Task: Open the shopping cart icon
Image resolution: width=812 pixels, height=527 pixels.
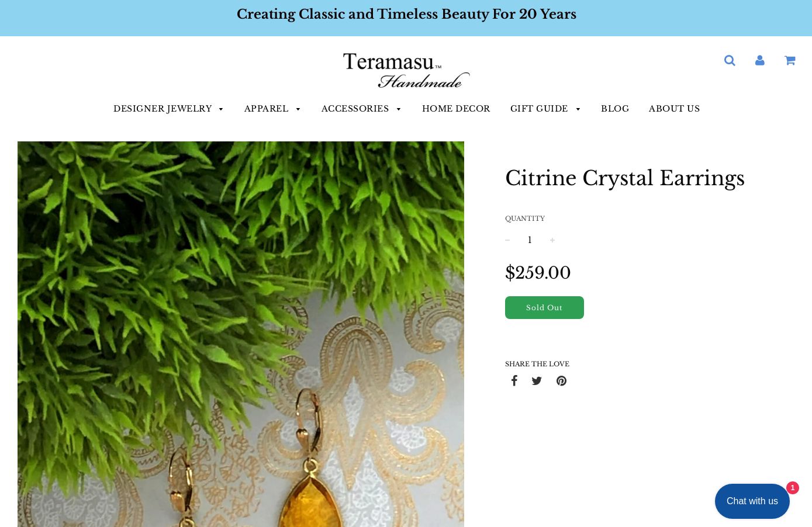Action: (790, 60)
